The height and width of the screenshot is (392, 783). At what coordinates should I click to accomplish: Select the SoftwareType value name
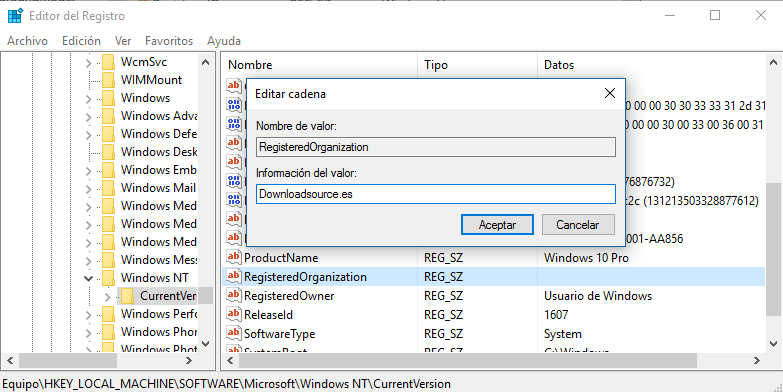280,334
